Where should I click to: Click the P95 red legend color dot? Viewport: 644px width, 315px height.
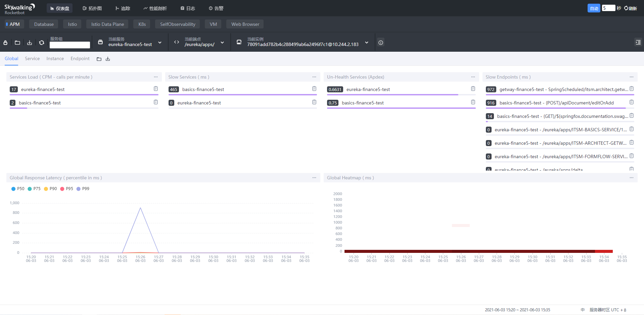[x=62, y=189]
